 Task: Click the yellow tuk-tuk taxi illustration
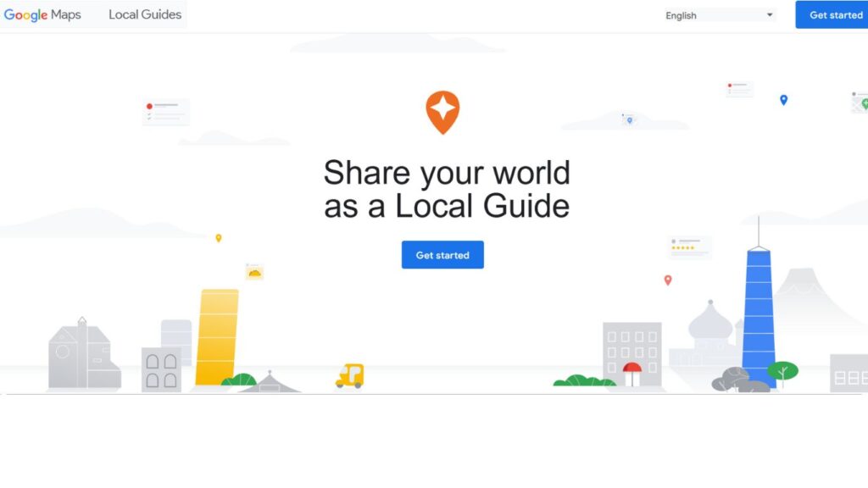348,375
